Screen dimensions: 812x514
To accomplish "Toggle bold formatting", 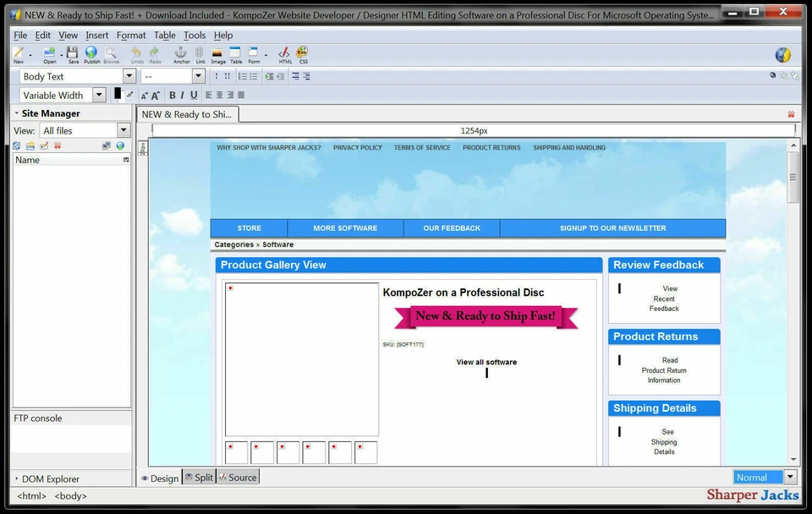I will tap(172, 95).
